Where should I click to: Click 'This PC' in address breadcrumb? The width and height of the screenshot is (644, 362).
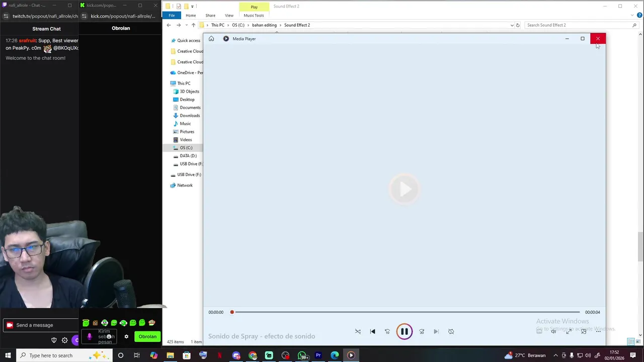pyautogui.click(x=218, y=25)
